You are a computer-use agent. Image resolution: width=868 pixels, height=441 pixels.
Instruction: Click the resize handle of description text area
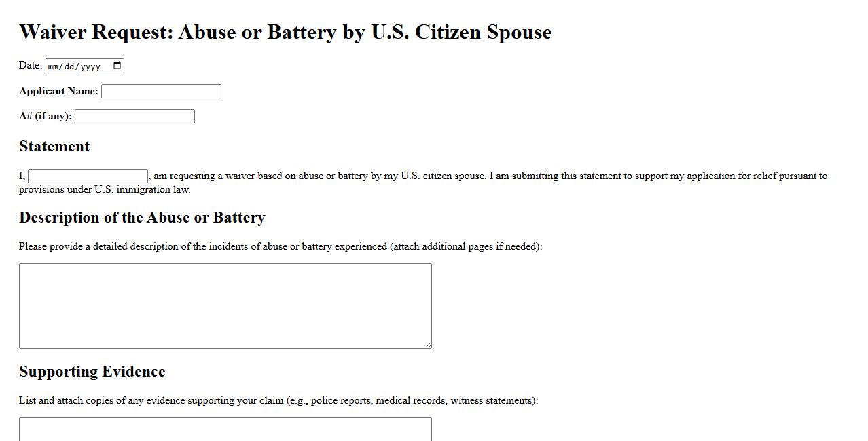coord(428,345)
